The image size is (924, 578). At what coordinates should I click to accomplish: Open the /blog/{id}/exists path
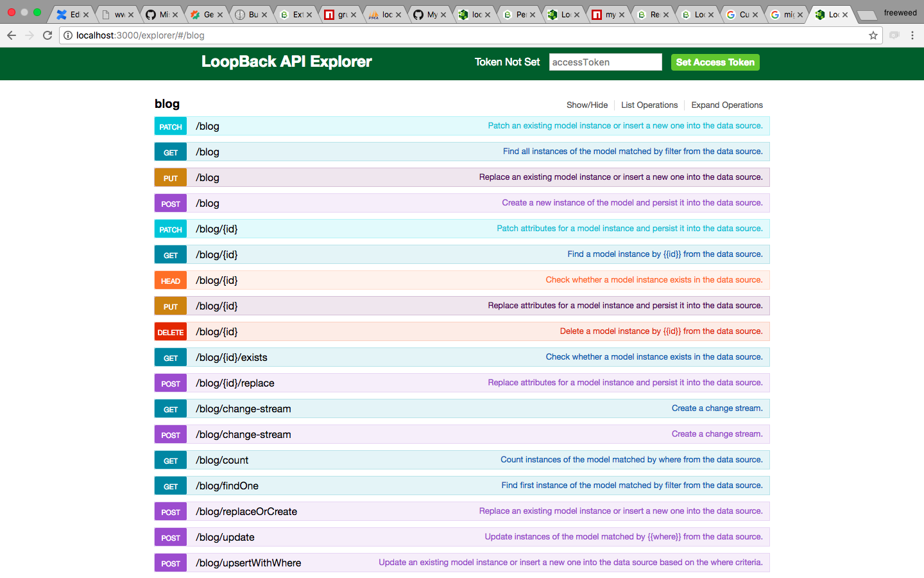(232, 357)
